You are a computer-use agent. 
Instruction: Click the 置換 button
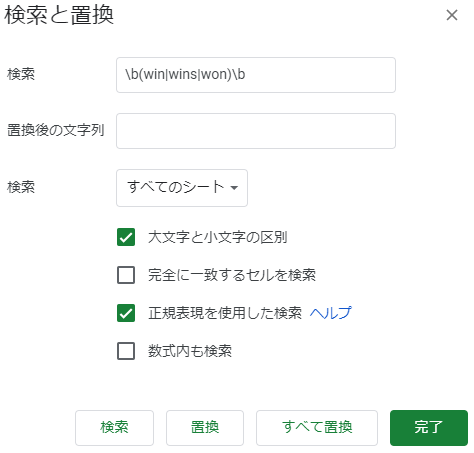tap(205, 428)
